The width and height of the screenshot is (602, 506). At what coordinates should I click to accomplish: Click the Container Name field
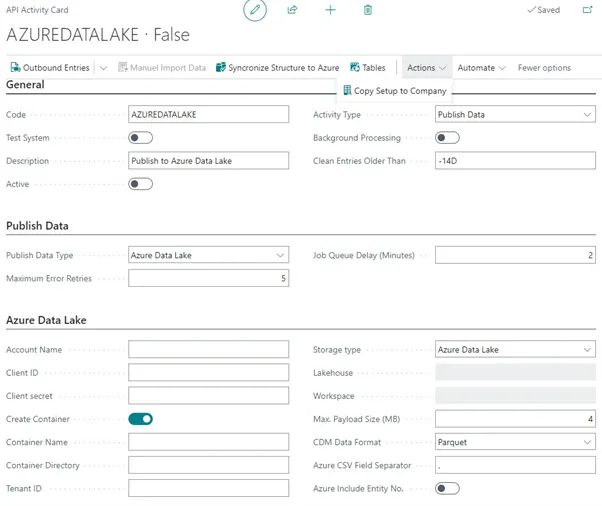click(208, 442)
